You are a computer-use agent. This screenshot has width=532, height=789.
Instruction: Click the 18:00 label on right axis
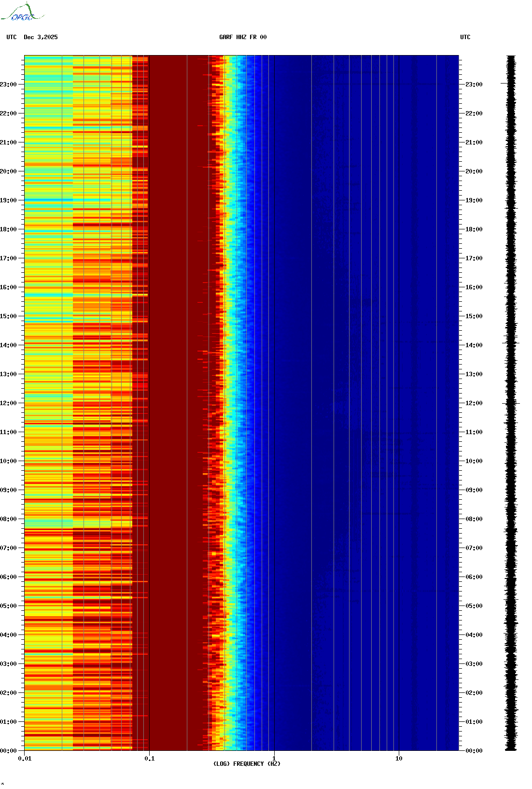[x=474, y=229]
